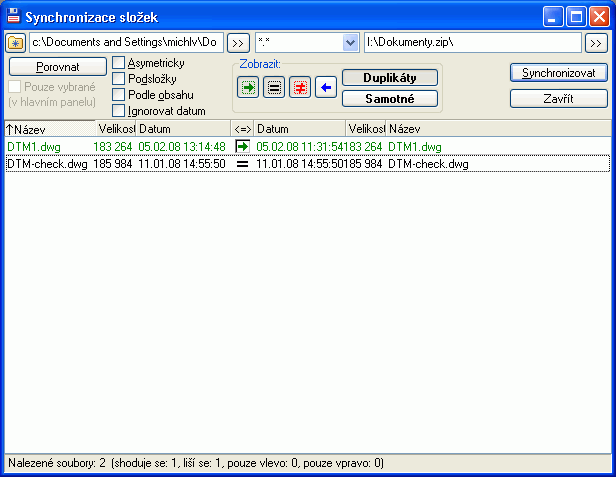Click left size value 183 264

[113, 147]
